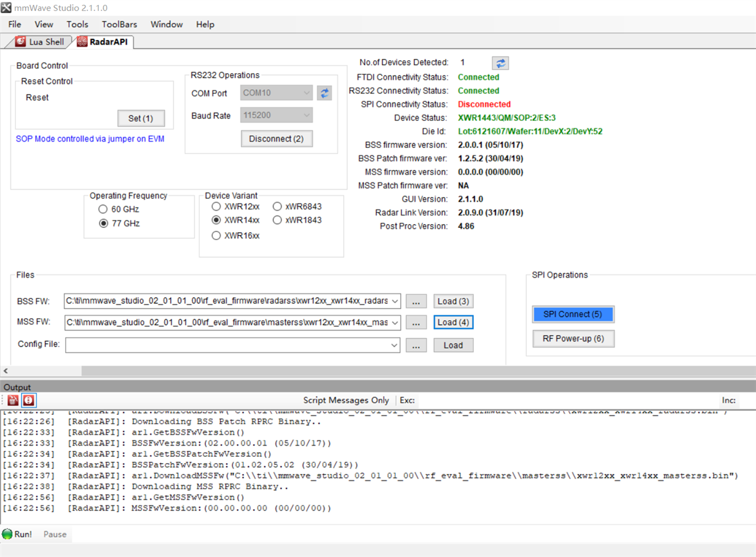Click the Disconnect (2) button
The height and width of the screenshot is (557, 756).
276,139
